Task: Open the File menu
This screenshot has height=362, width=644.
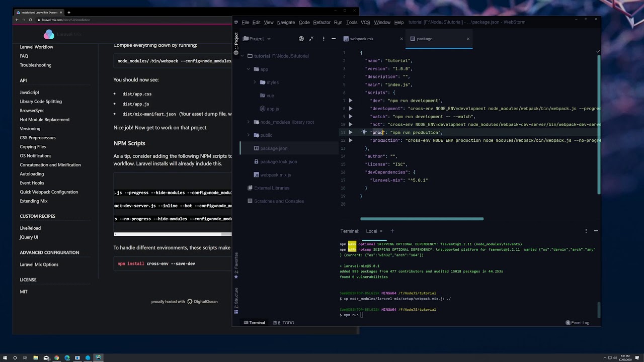Action: (245, 22)
